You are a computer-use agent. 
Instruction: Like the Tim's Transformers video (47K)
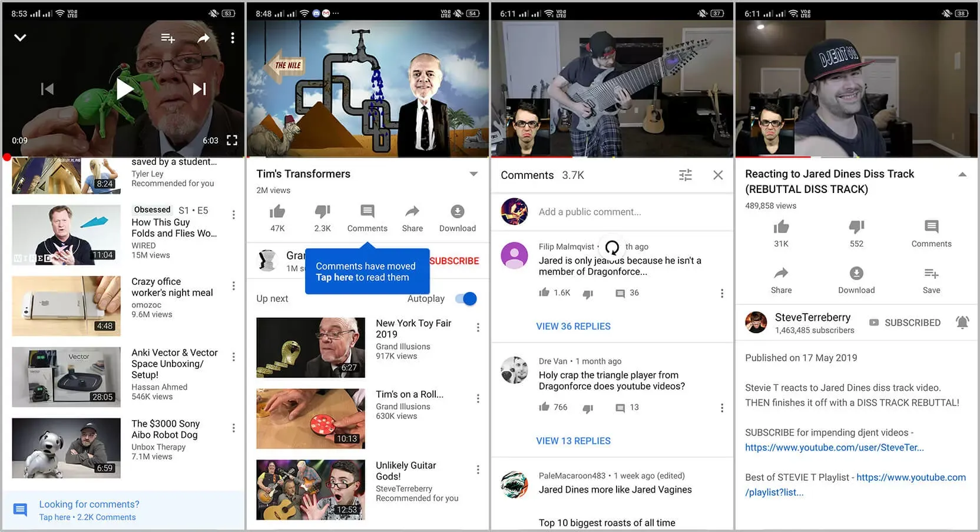277,212
